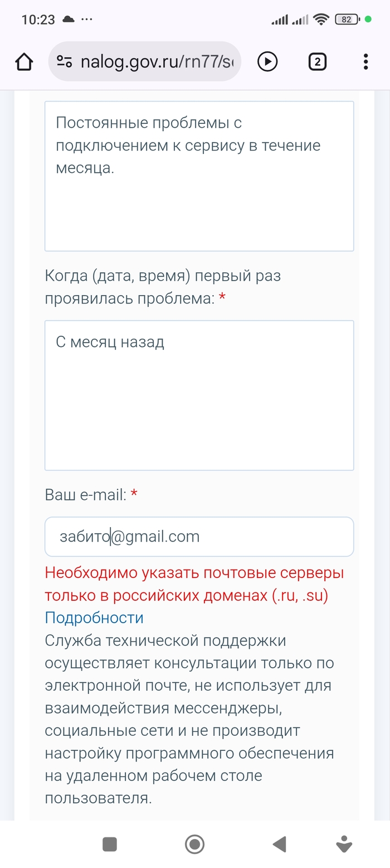Tap the cellular signal bars icon
The width and height of the screenshot is (390, 868).
(x=280, y=20)
